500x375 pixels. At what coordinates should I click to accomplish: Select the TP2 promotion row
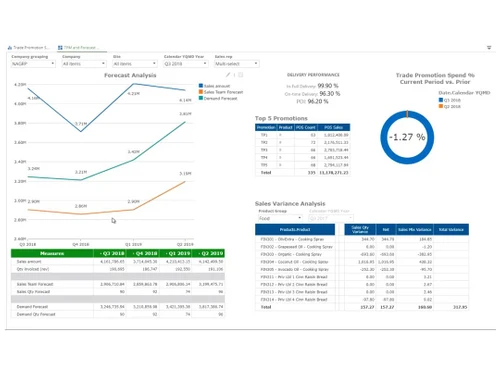[x=303, y=142]
